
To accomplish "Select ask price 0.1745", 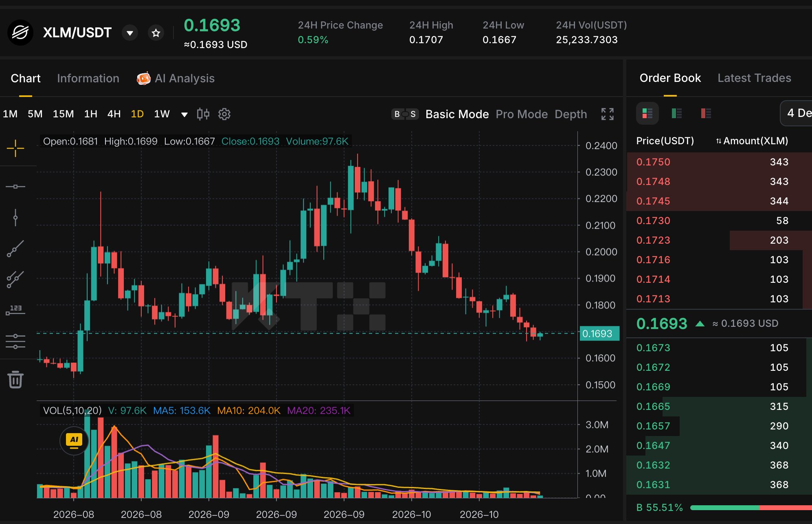I will tap(653, 201).
